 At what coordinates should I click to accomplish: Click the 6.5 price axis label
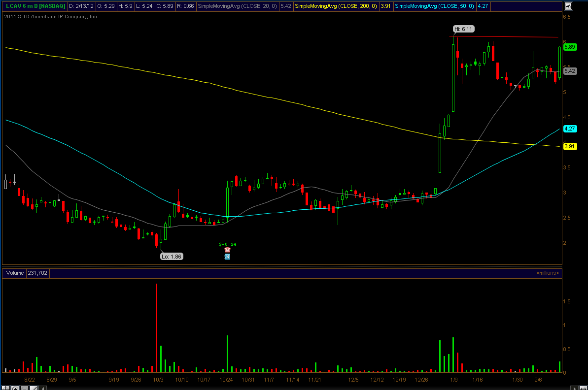click(567, 17)
